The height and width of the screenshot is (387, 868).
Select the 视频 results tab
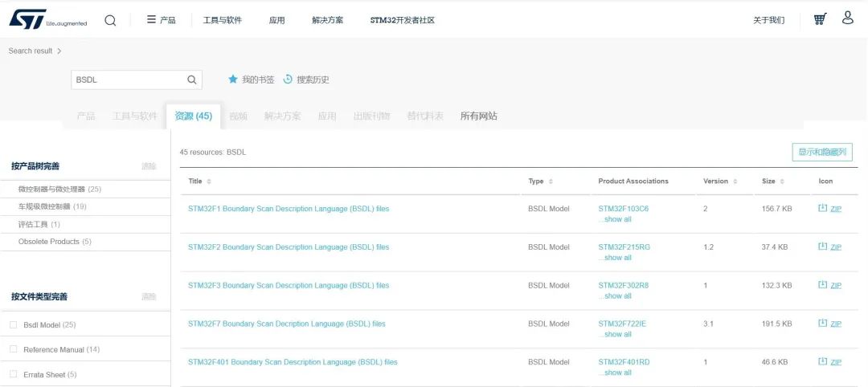(238, 116)
